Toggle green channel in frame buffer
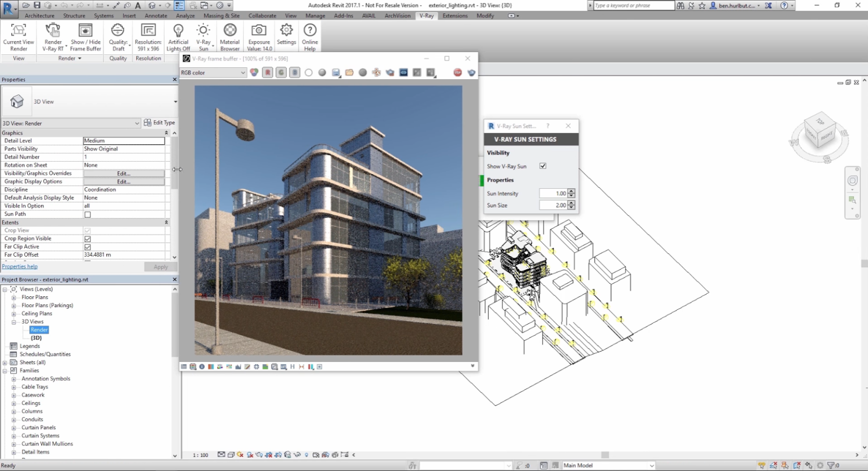Image resolution: width=868 pixels, height=471 pixels. tap(281, 72)
